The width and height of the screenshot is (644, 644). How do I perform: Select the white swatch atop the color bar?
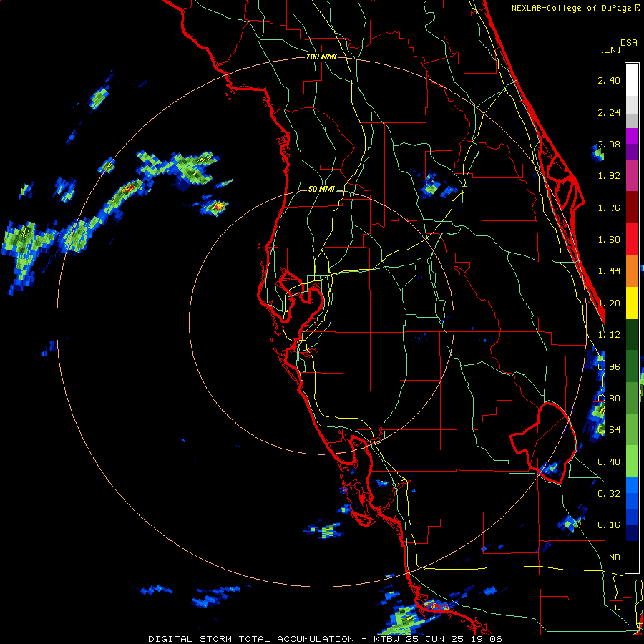(x=632, y=79)
